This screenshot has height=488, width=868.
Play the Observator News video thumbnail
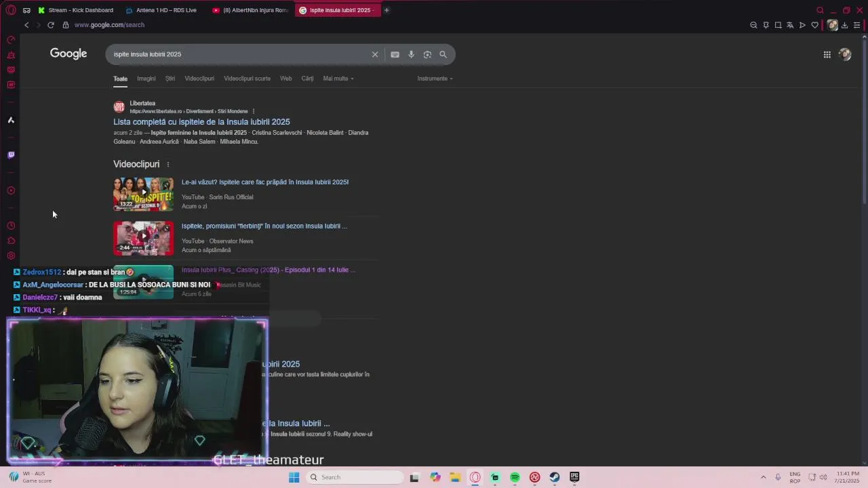tap(143, 238)
